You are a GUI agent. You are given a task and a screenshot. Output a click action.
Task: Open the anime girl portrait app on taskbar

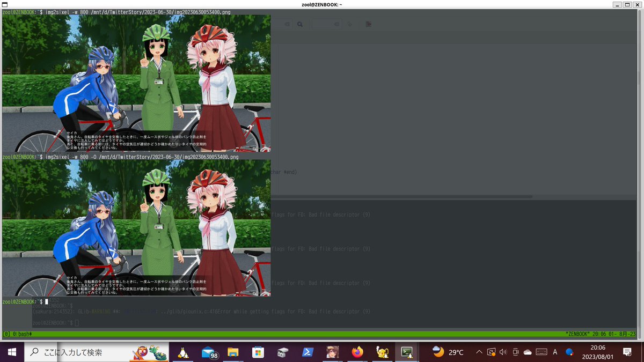(x=332, y=352)
